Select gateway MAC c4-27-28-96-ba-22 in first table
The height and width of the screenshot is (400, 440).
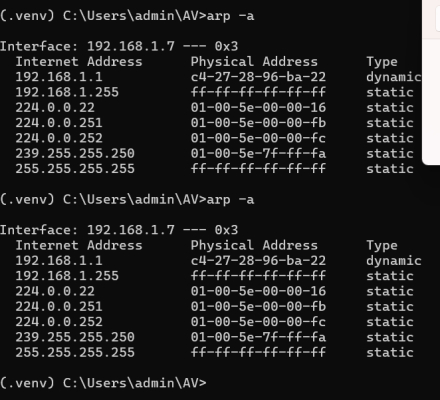pos(258,77)
